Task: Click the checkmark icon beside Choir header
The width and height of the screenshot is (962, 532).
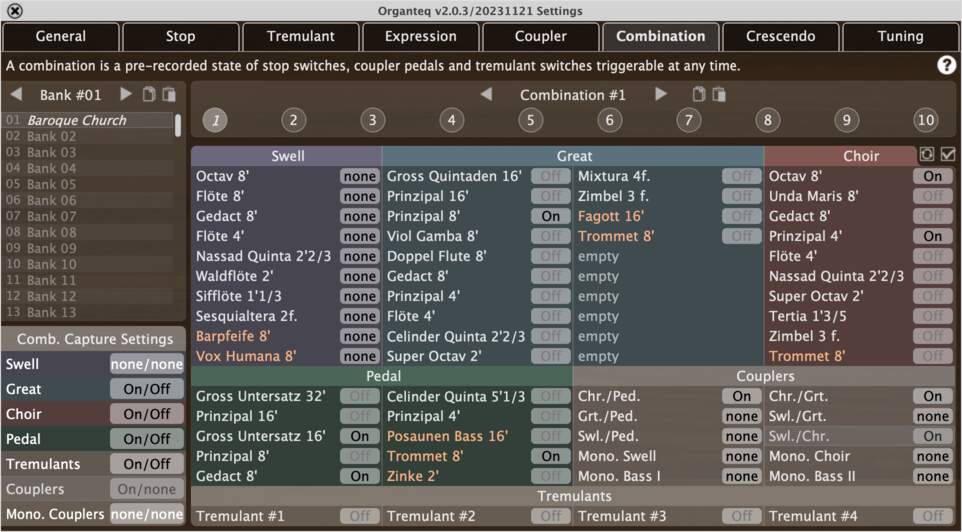Action: (x=947, y=155)
